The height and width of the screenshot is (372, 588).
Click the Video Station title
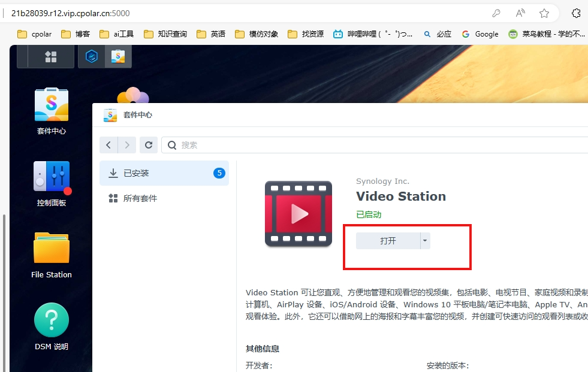[401, 196]
